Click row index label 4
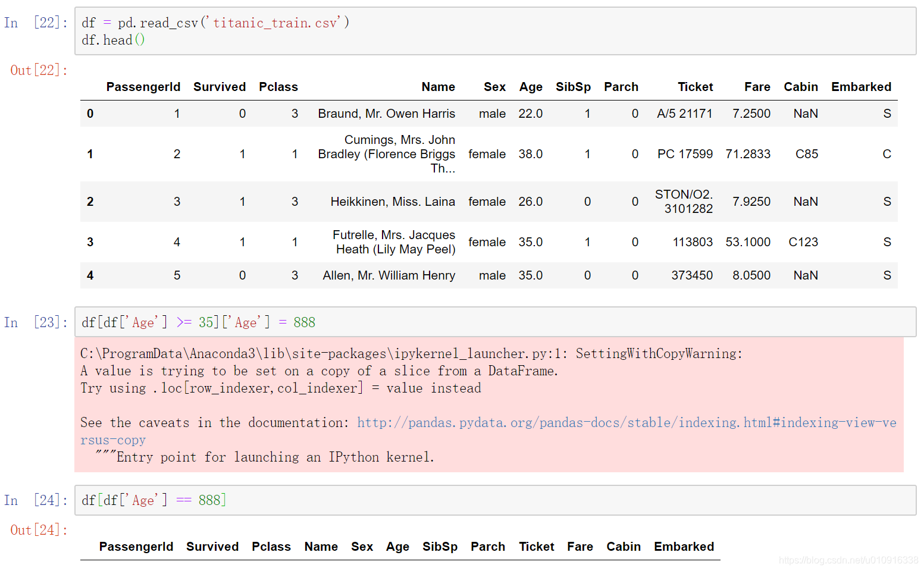 (90, 275)
